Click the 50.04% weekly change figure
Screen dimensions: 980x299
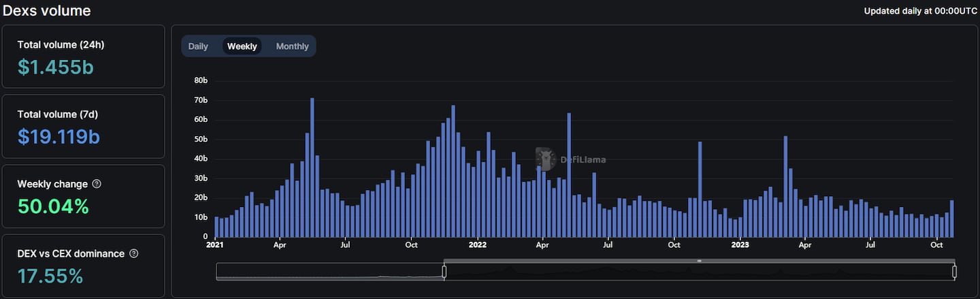click(x=53, y=206)
